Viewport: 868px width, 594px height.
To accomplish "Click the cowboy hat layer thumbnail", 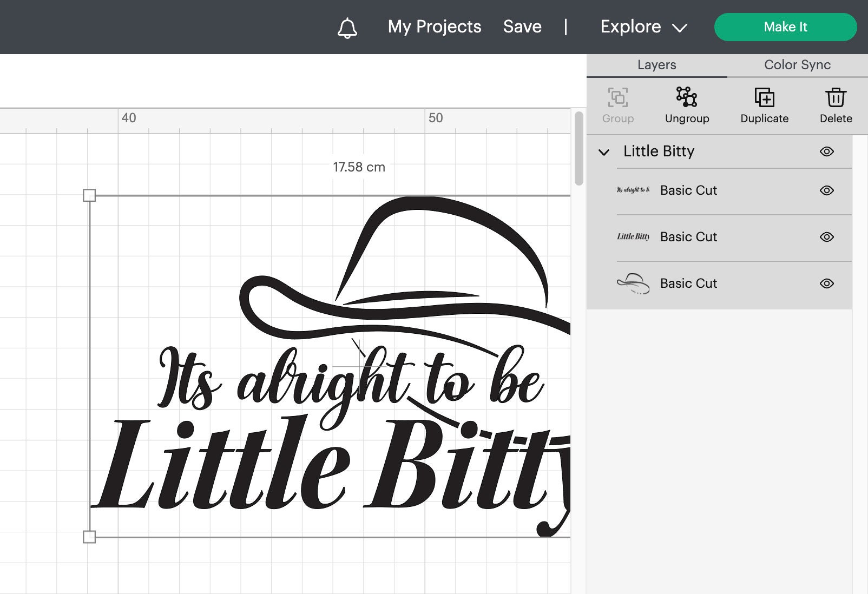I will point(632,283).
